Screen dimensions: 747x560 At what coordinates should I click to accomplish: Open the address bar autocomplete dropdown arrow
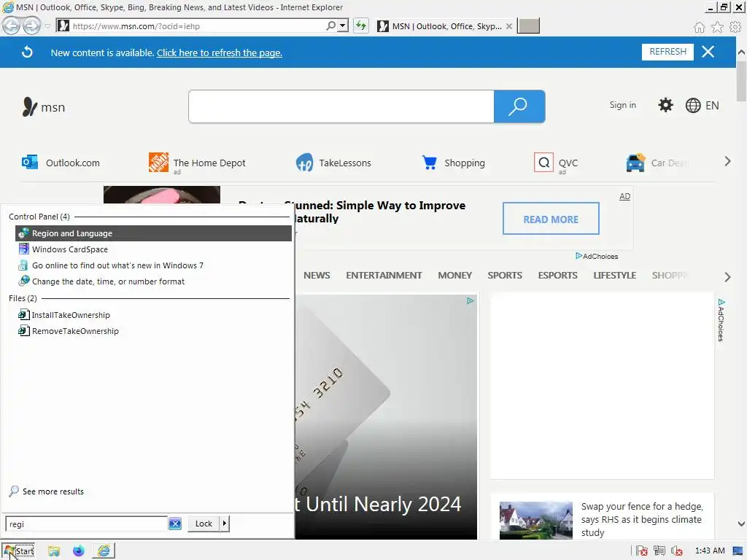pyautogui.click(x=343, y=26)
